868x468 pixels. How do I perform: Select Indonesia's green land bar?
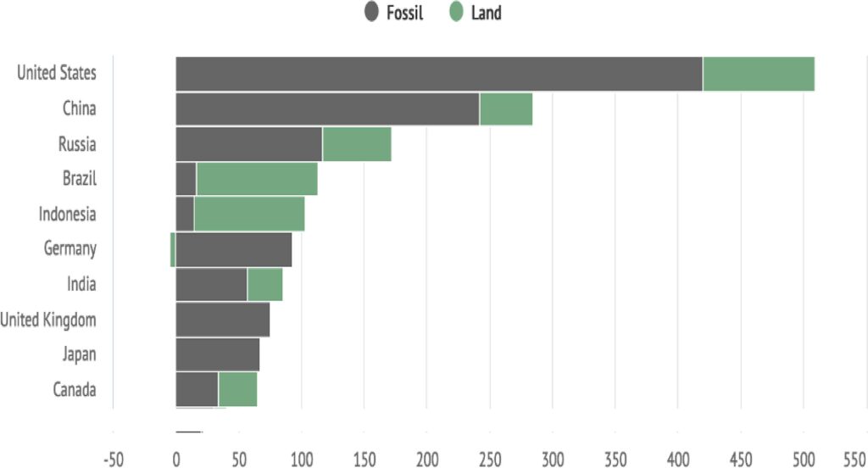click(249, 214)
